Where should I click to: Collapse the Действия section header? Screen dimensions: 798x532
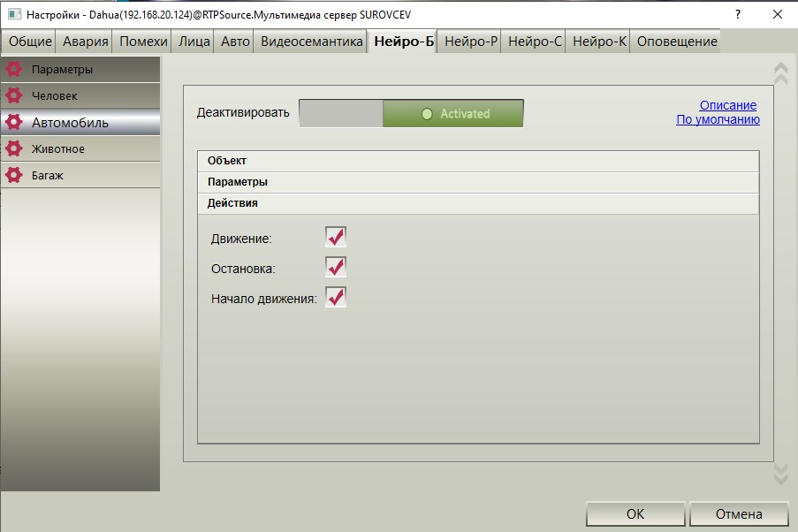(x=478, y=203)
